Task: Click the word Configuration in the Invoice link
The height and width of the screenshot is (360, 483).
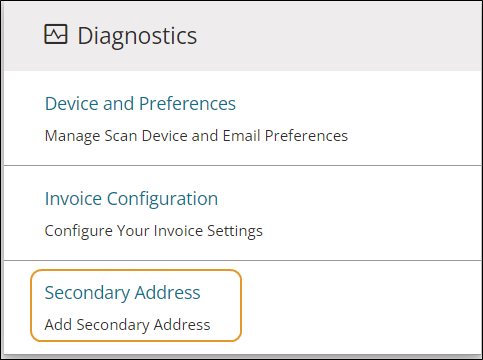Action: tap(162, 199)
